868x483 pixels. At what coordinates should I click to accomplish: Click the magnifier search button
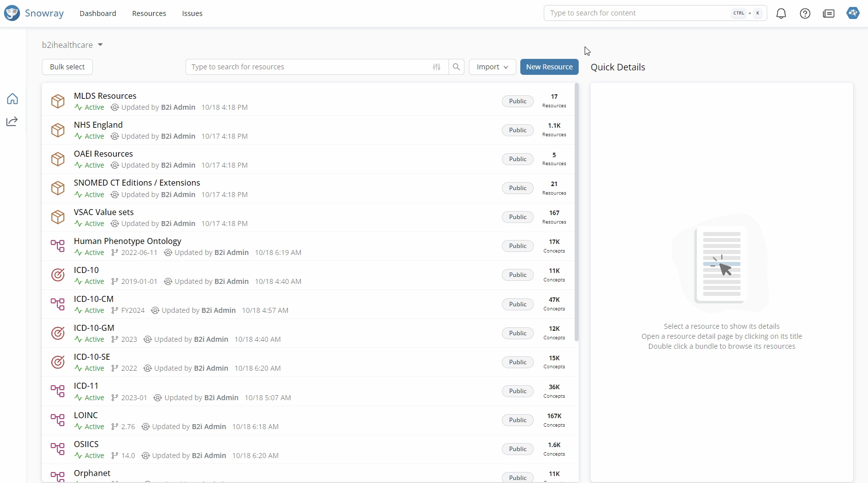[456, 67]
